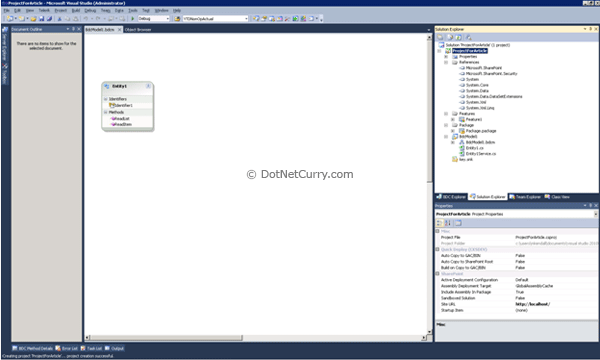600x360 pixels.
Task: Click the designer vertical scrollbar thumb
Action: click(x=429, y=111)
